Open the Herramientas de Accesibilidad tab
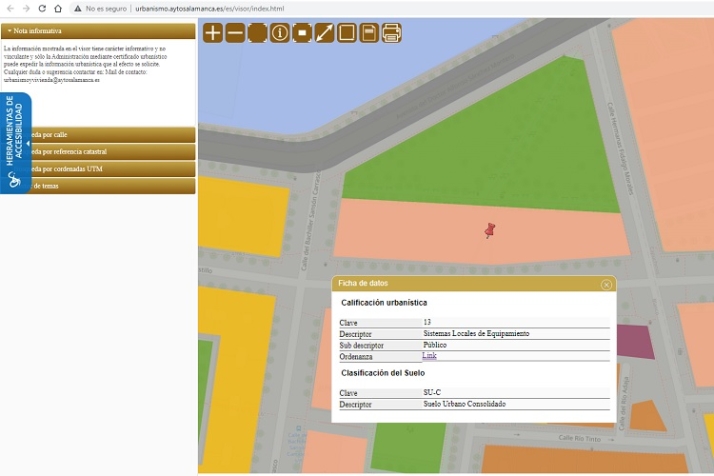 [x=14, y=143]
